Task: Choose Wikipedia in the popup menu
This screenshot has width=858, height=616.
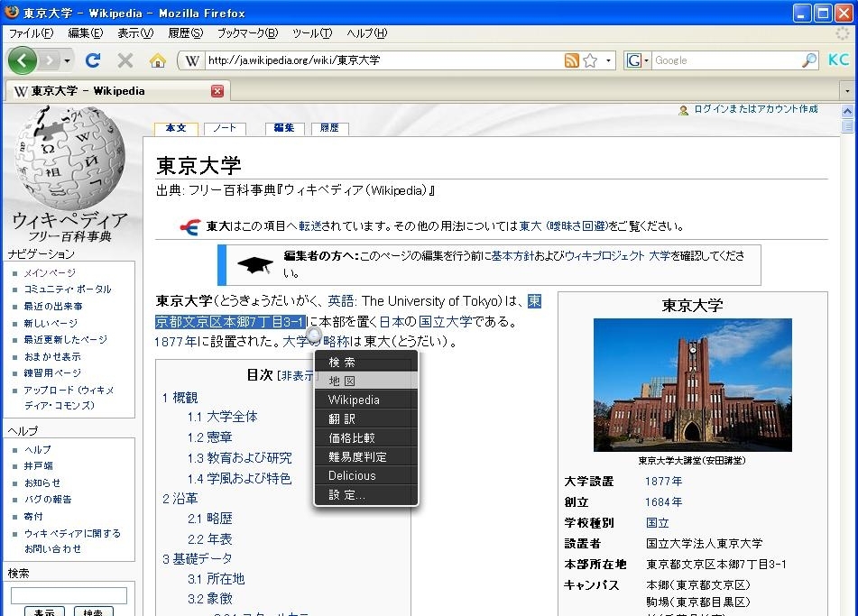Action: (x=366, y=400)
